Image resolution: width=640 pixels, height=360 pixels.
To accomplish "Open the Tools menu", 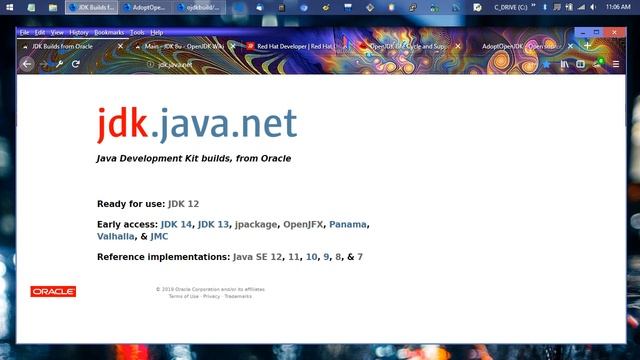I will (137, 32).
